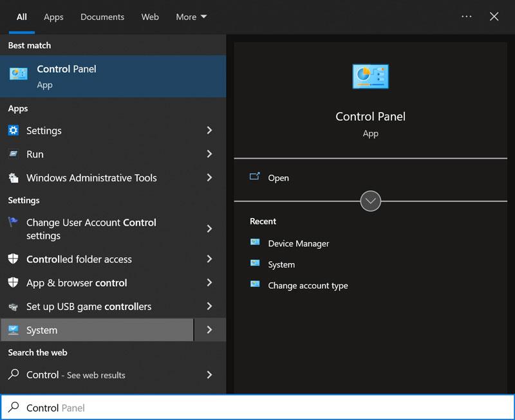The width and height of the screenshot is (515, 420).
Task: Switch to the Documents tab
Action: pyautogui.click(x=102, y=17)
